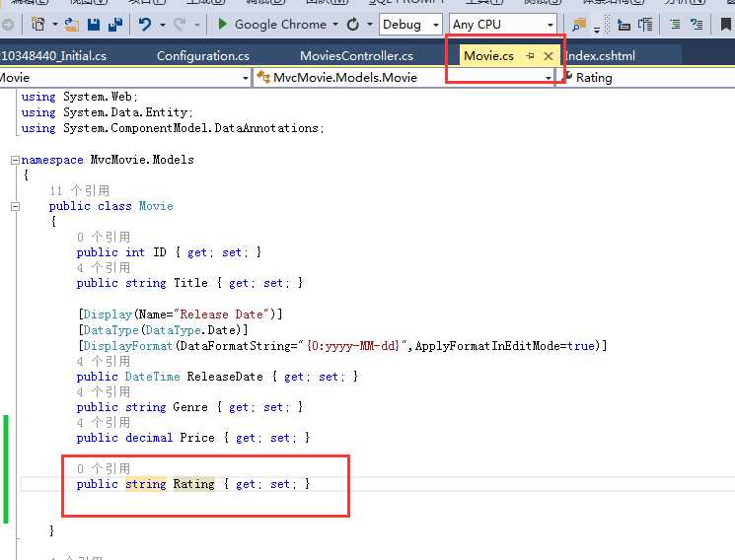Click the 'using System.Data.Entity;' line
Screen dimensions: 735x560
[107, 112]
